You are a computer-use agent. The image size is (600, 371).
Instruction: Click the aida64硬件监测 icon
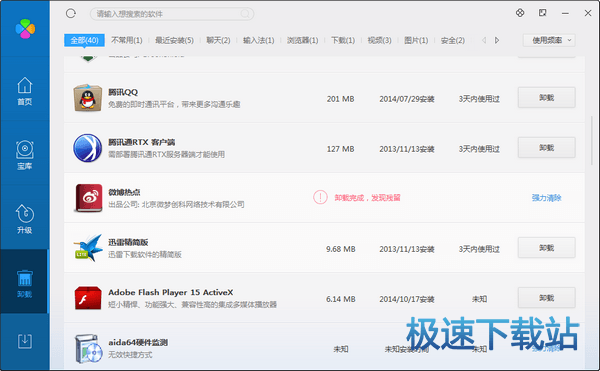tap(89, 348)
